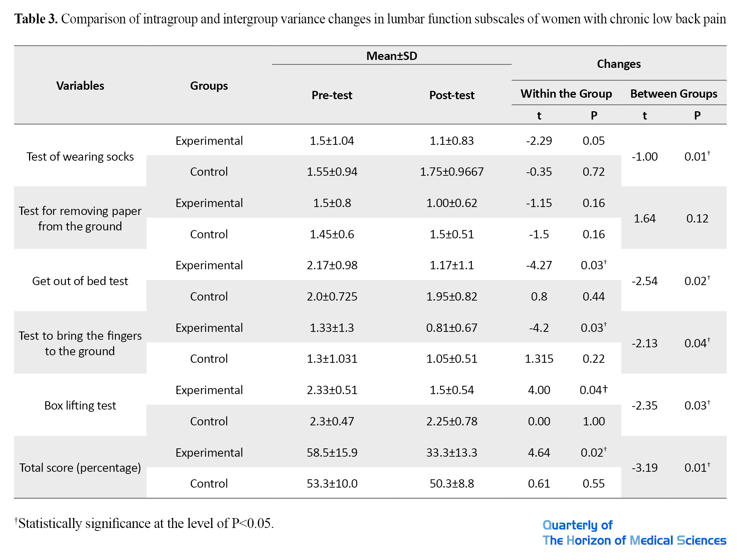Click the Pre-test column header
Image resolution: width=752 pixels, height=560 pixels.
(x=331, y=95)
